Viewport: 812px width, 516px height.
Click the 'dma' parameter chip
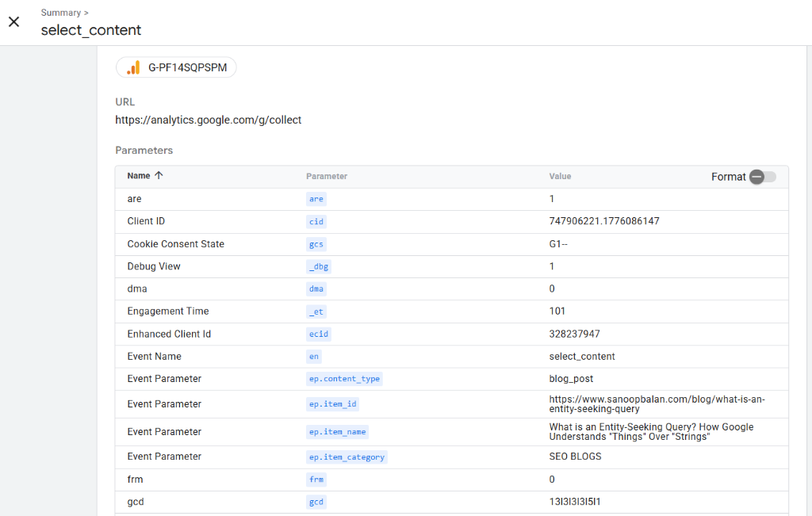coord(316,289)
